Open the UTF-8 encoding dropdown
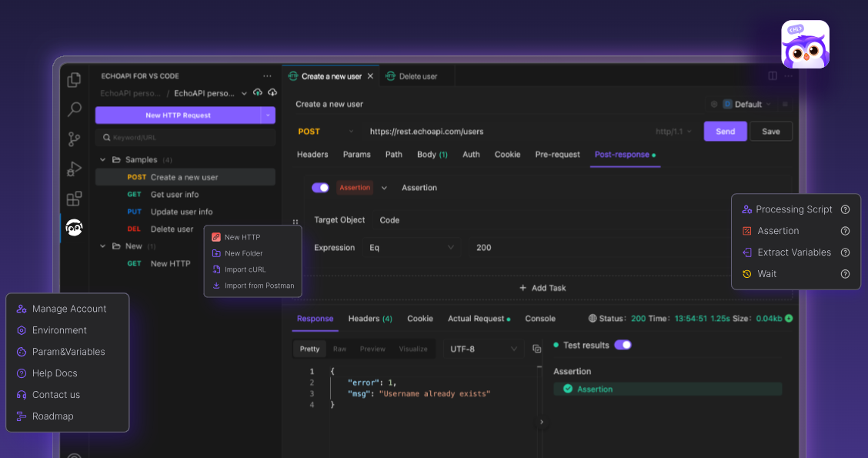 pyautogui.click(x=483, y=349)
